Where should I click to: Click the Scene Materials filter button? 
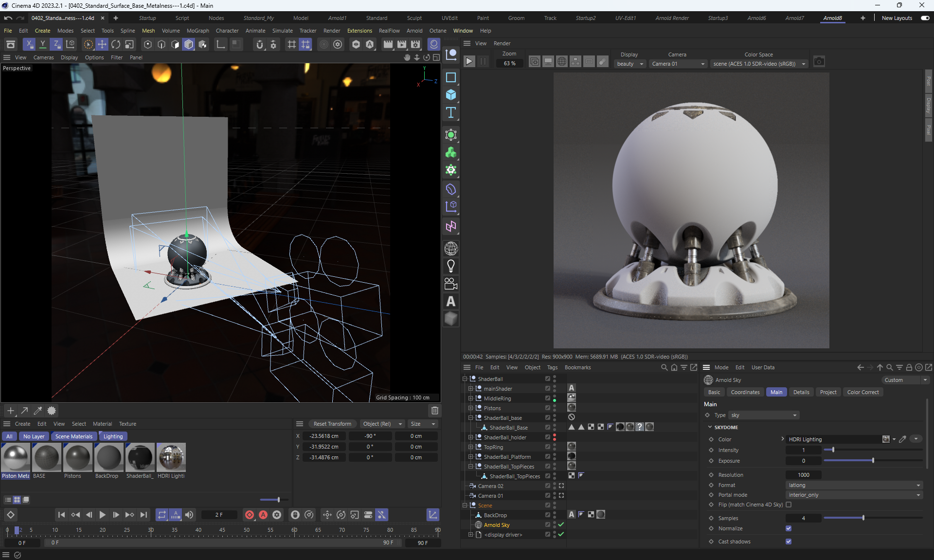tap(73, 436)
